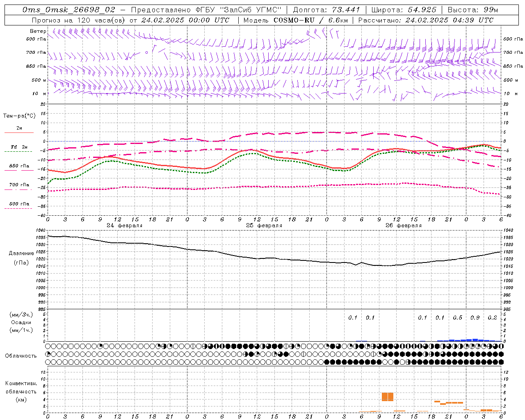Click the Облачность cloud cover label
Image resolution: width=525 pixels, height=420 pixels.
click(x=21, y=356)
